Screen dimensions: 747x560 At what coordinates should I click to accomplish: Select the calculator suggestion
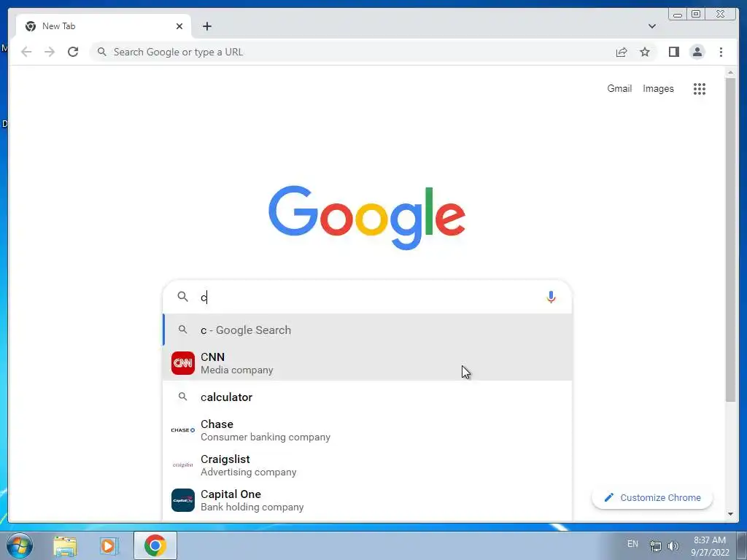pos(368,397)
